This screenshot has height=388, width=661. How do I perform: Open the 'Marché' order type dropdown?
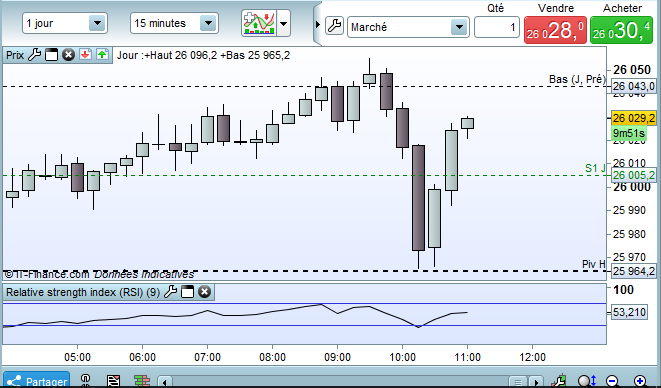pyautogui.click(x=408, y=27)
